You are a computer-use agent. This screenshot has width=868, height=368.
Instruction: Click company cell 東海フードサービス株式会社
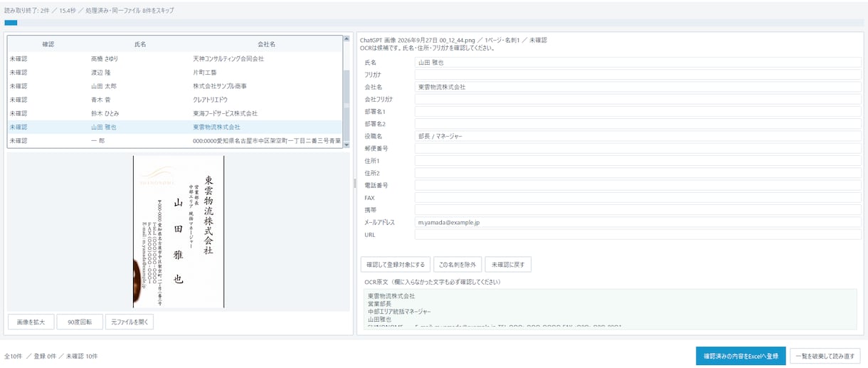point(225,113)
